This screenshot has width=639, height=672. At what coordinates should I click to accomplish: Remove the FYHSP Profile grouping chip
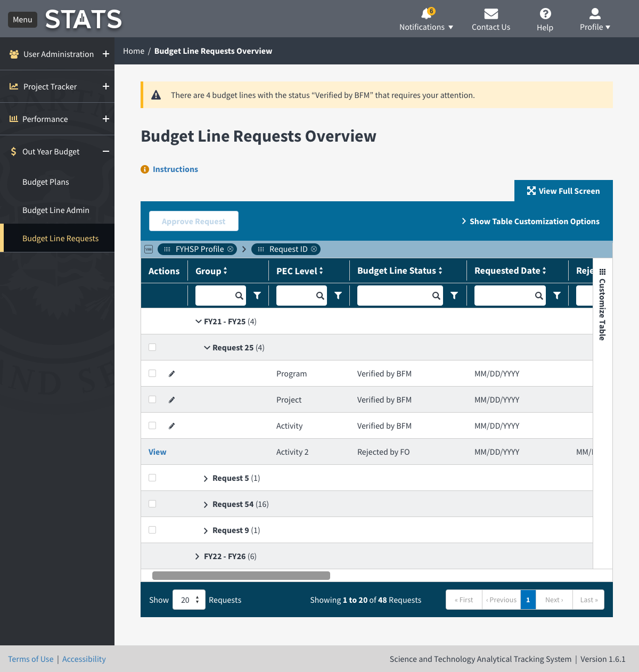231,249
